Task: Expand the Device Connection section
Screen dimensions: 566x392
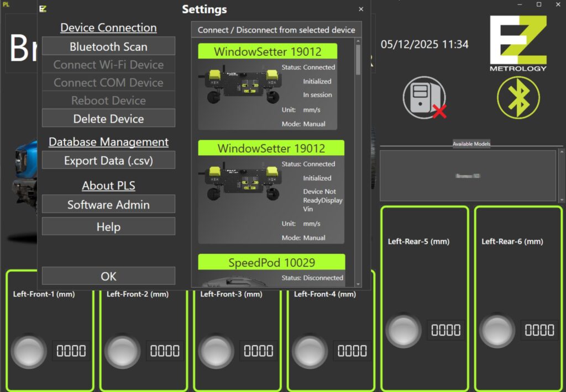Action: [x=108, y=28]
